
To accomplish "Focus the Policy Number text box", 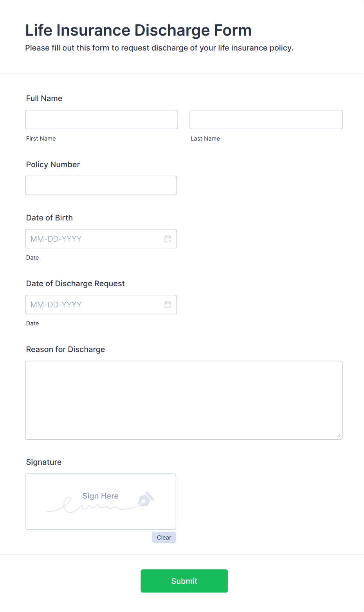I will click(101, 185).
